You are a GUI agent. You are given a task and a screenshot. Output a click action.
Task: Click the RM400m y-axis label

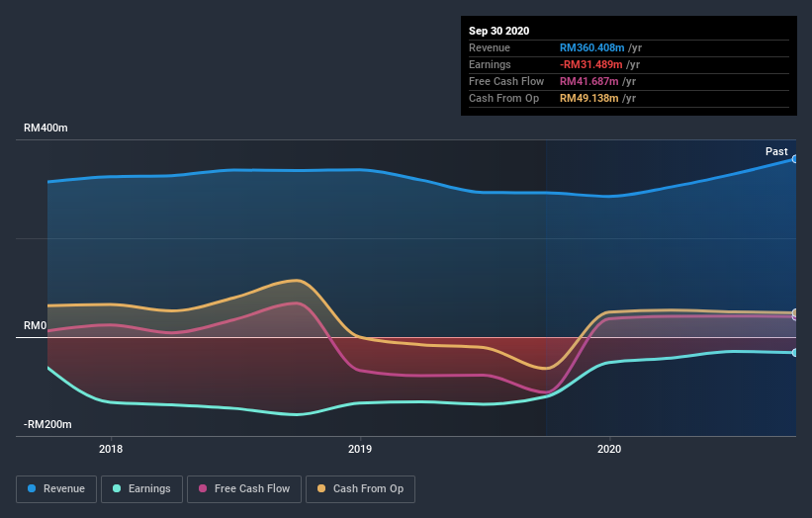45,128
